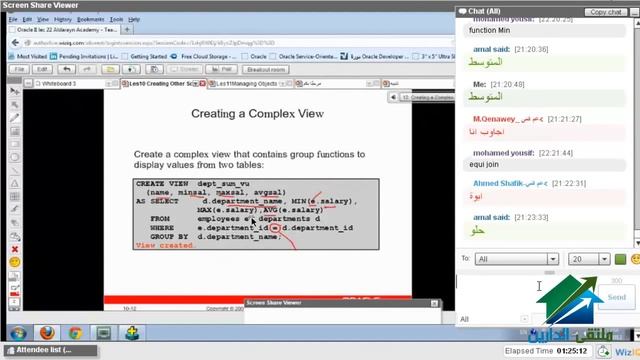Open Chrome from the taskbar
Viewport: 640px width, 360px height.
(75, 333)
